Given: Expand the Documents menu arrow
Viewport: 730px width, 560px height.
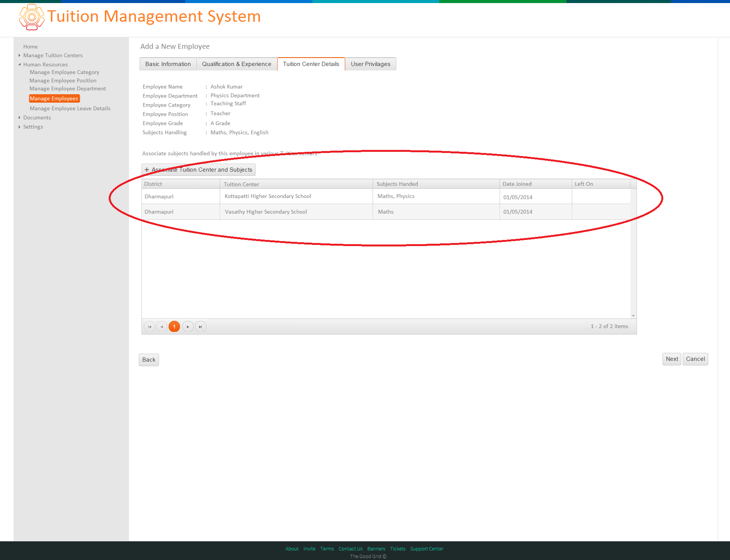Looking at the screenshot, I should click(x=19, y=117).
